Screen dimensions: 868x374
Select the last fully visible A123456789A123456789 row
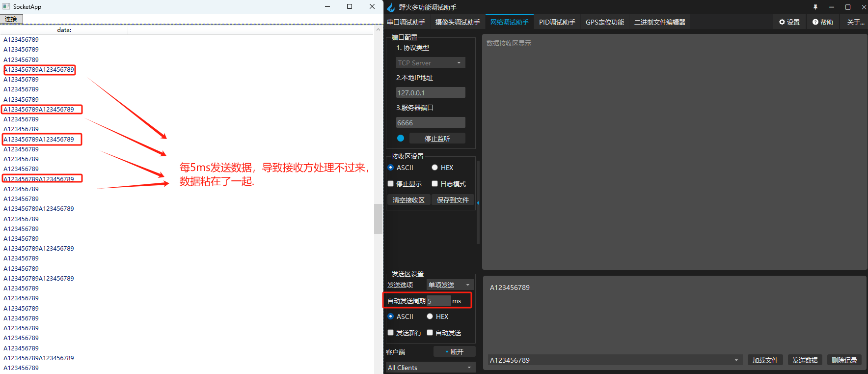coord(39,358)
